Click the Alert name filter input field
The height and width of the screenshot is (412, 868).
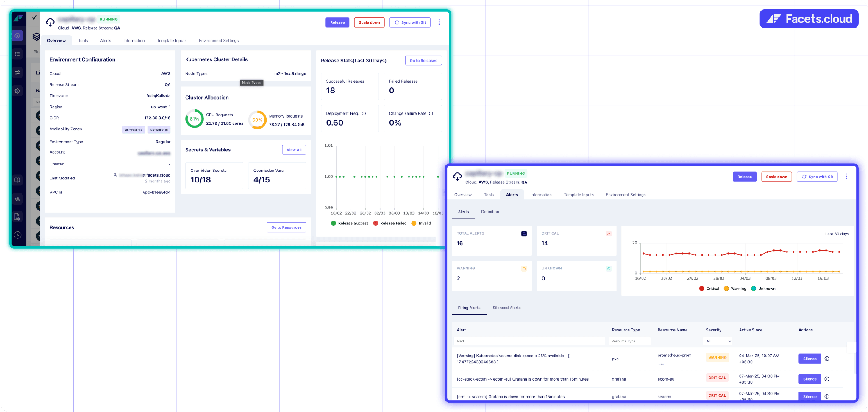(529, 341)
